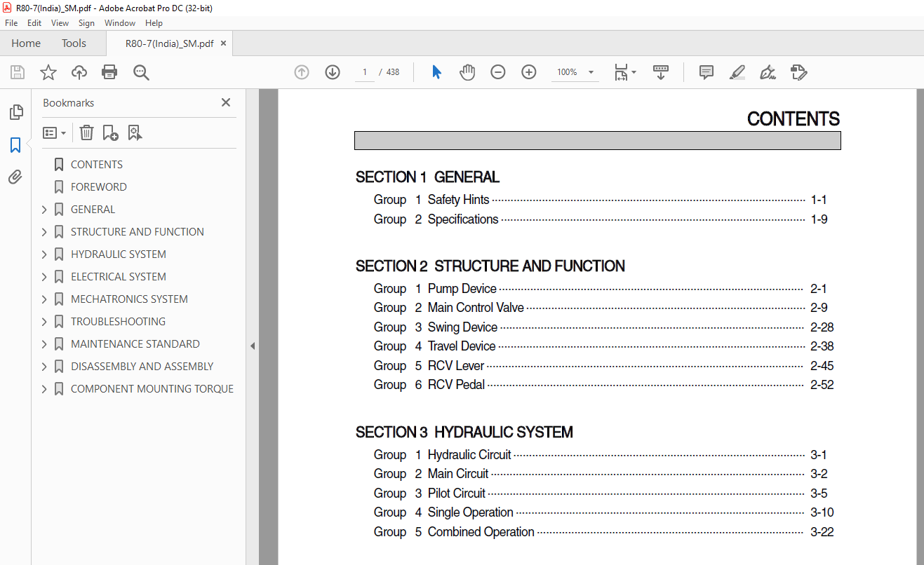Screen dimensions: 924x565
Task: Click the Swing Device contents entry
Action: pos(603,327)
